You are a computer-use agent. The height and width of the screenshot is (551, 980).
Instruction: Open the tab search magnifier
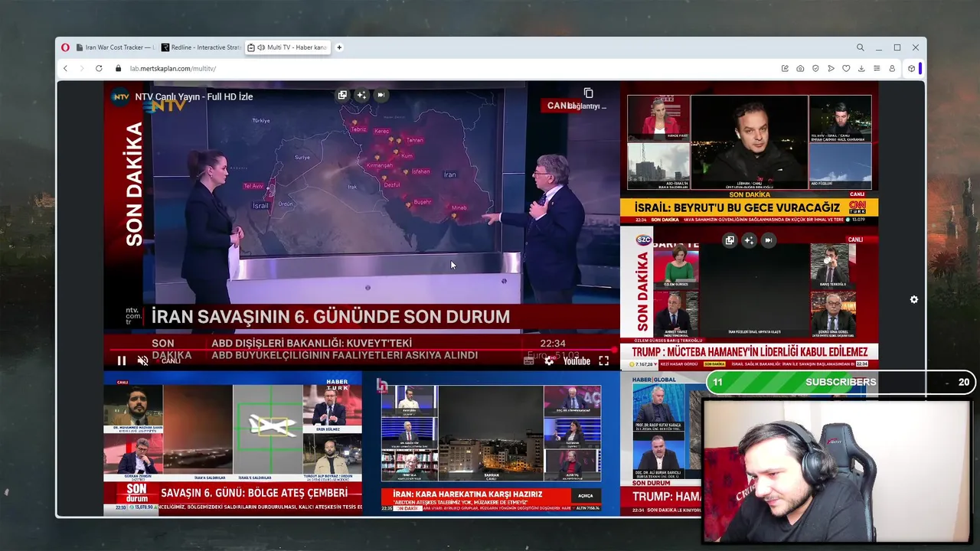point(861,47)
